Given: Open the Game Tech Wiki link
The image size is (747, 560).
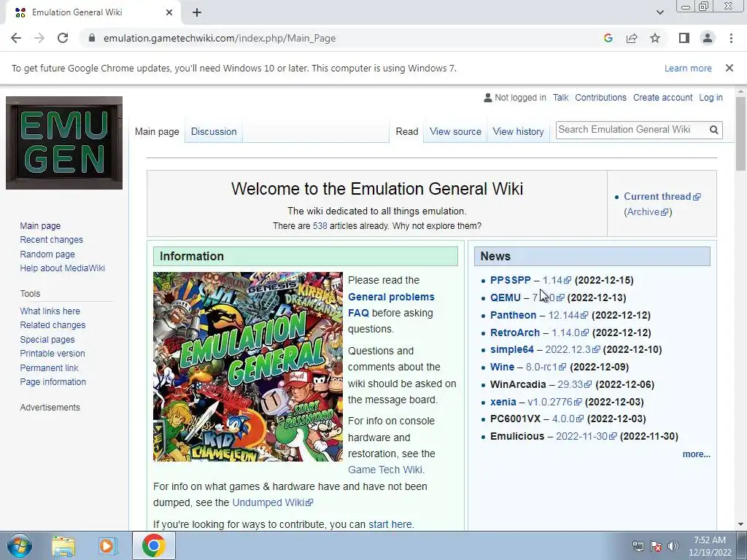Looking at the screenshot, I should coord(385,470).
